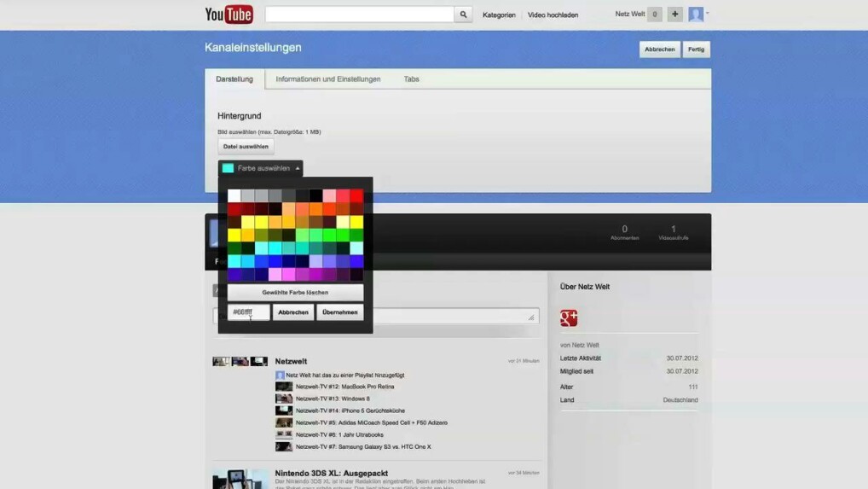The height and width of the screenshot is (489, 868).
Task: Open the Video hochladen link
Action: click(553, 15)
